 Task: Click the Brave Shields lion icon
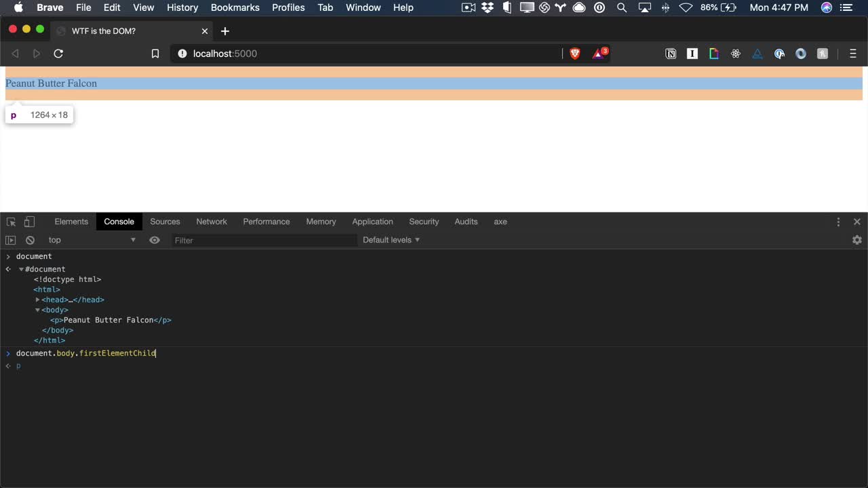pos(575,54)
